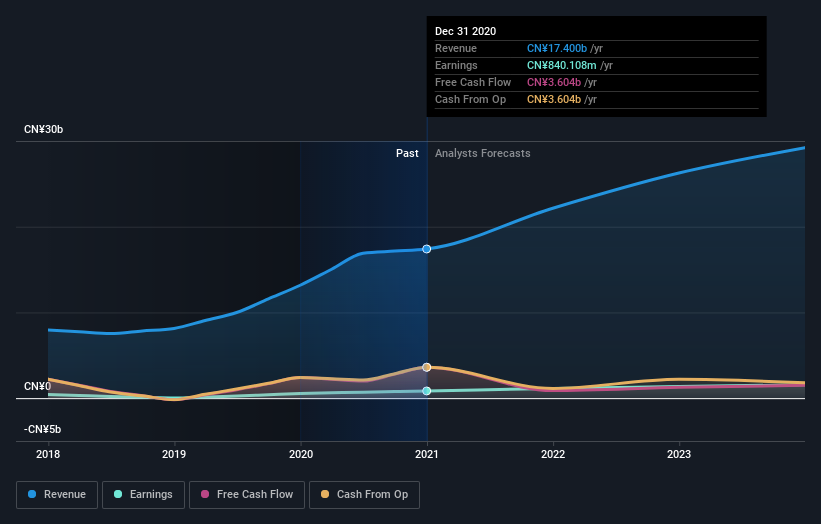821x524 pixels.
Task: Click the CN¥17.400b revenue value
Action: 557,48
